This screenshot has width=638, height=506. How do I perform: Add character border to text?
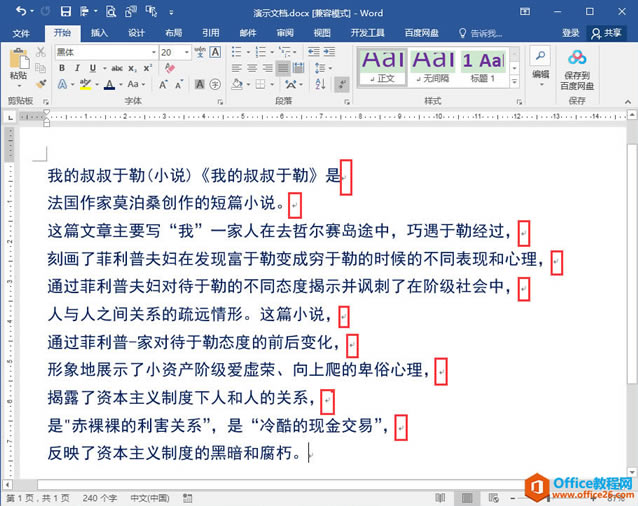(215, 52)
